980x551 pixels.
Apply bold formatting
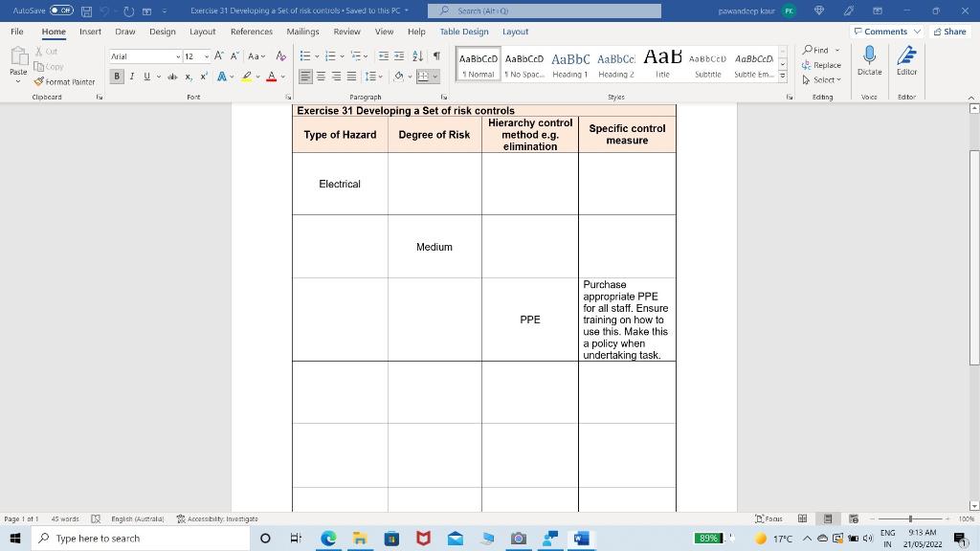point(117,77)
